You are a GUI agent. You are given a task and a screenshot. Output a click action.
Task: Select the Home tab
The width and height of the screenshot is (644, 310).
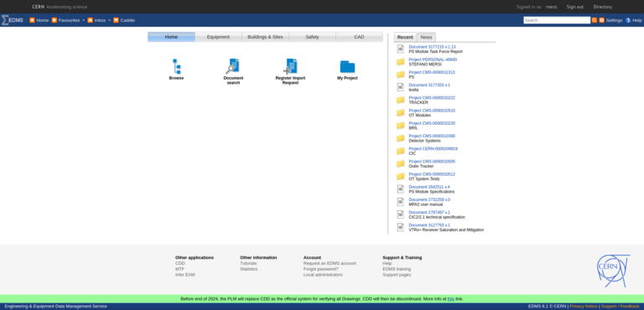click(x=171, y=37)
